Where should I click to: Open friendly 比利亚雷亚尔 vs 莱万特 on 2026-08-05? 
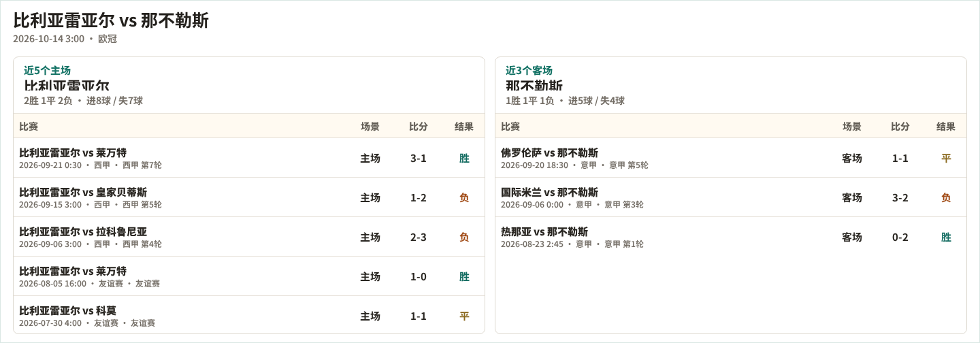click(x=249, y=276)
